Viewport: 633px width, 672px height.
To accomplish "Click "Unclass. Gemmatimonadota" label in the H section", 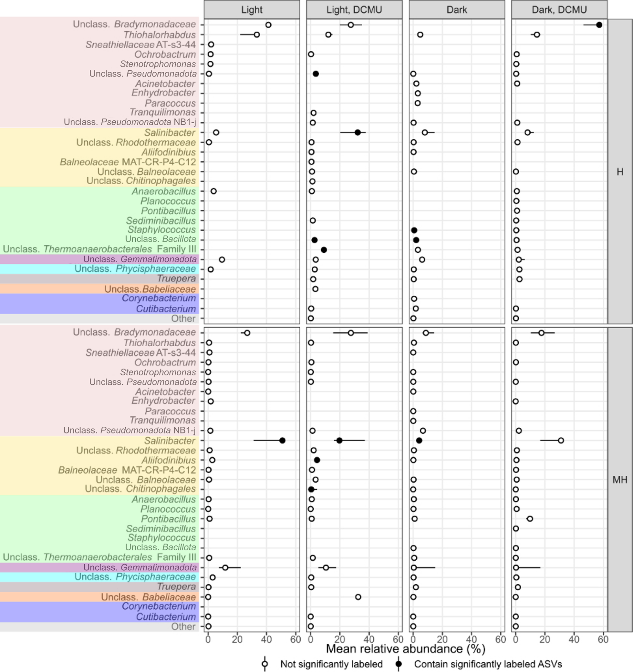I will tap(140, 259).
